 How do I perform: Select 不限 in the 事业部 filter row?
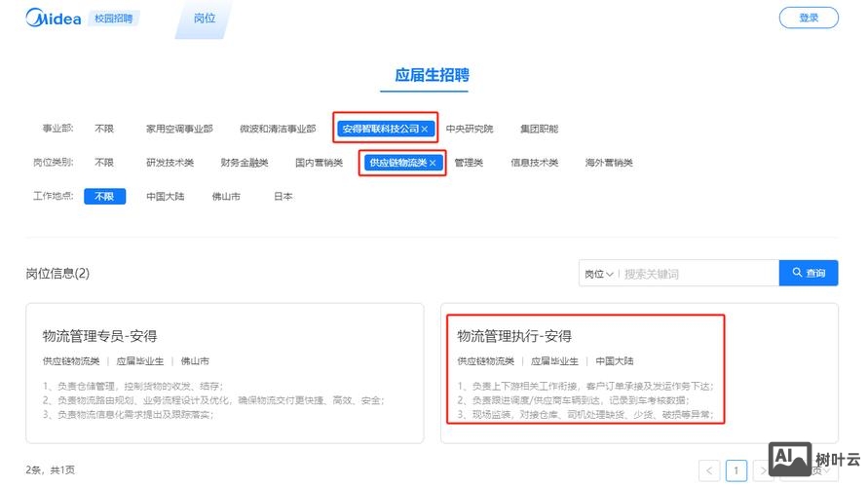click(104, 129)
